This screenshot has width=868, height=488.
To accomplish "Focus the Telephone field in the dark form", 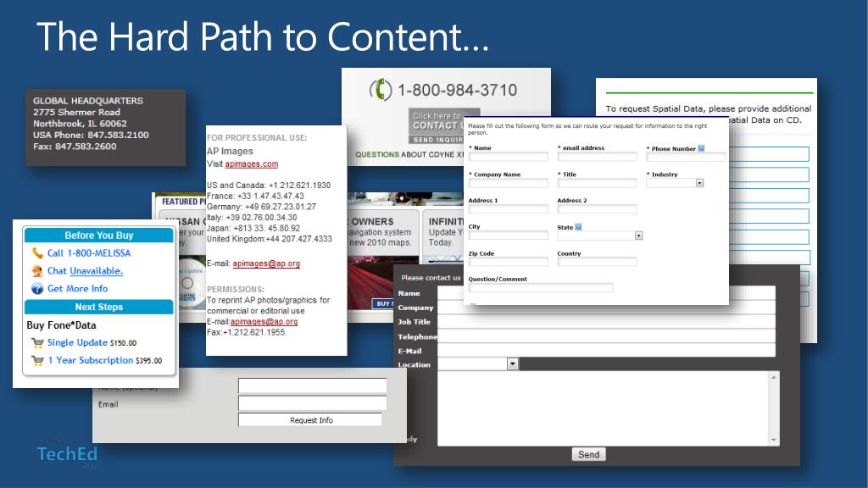I will point(607,336).
